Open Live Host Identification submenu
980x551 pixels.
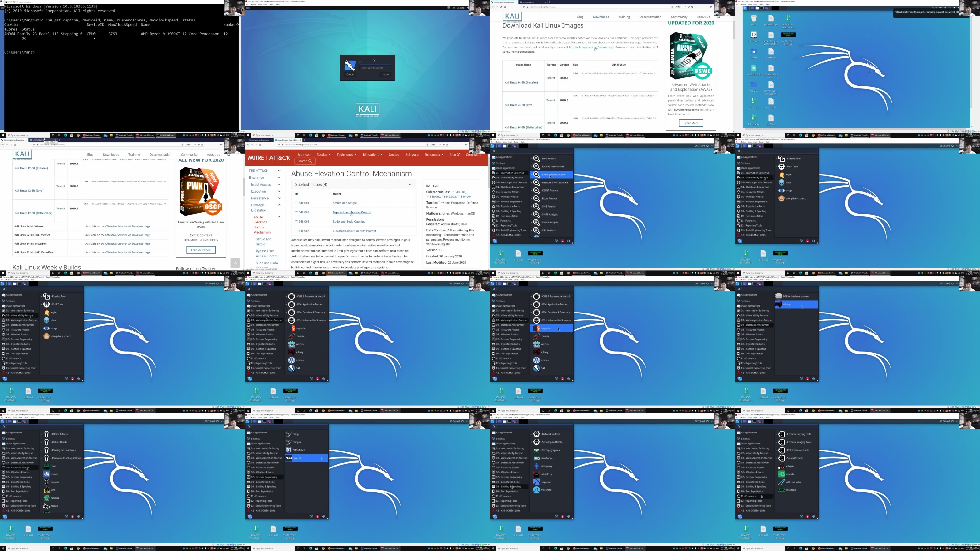point(554,174)
